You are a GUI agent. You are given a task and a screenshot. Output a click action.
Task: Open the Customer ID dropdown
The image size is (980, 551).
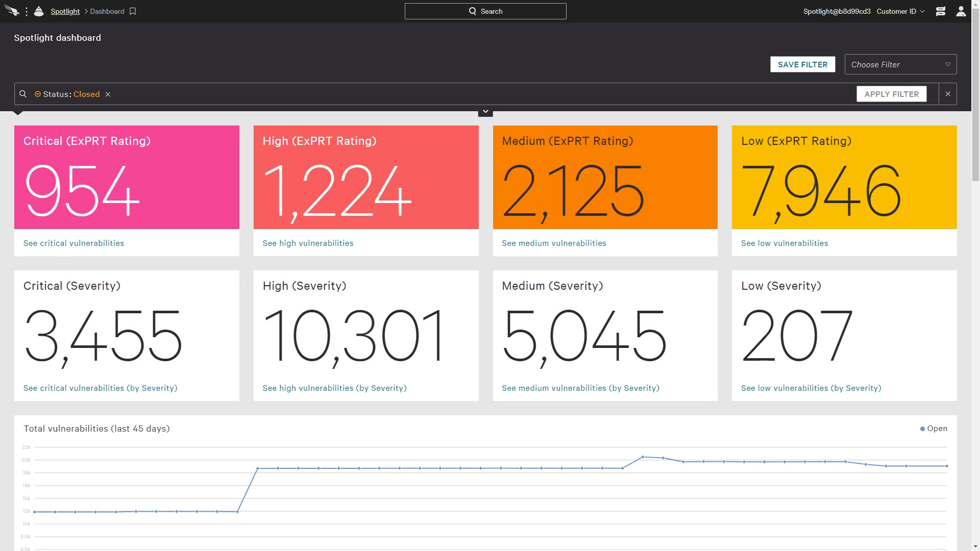coord(901,11)
